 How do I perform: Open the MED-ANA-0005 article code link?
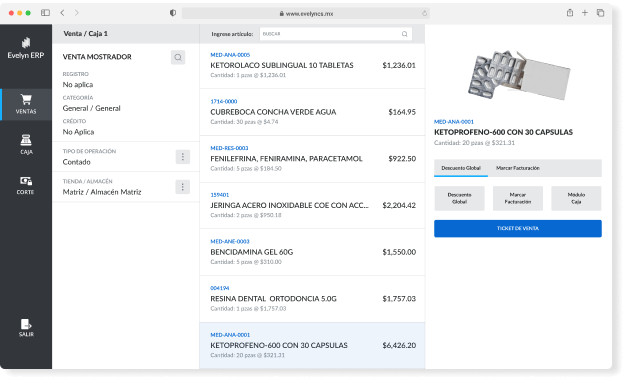click(x=230, y=55)
